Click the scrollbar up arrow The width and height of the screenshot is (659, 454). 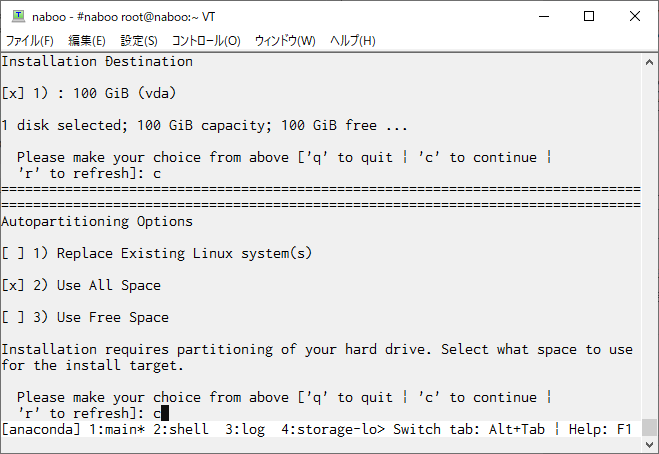pyautogui.click(x=649, y=63)
